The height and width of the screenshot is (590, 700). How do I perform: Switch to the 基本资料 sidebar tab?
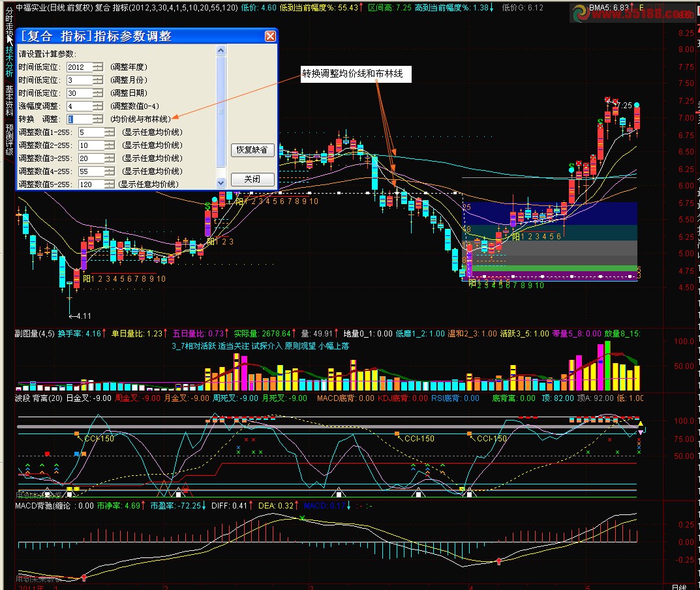coord(9,99)
